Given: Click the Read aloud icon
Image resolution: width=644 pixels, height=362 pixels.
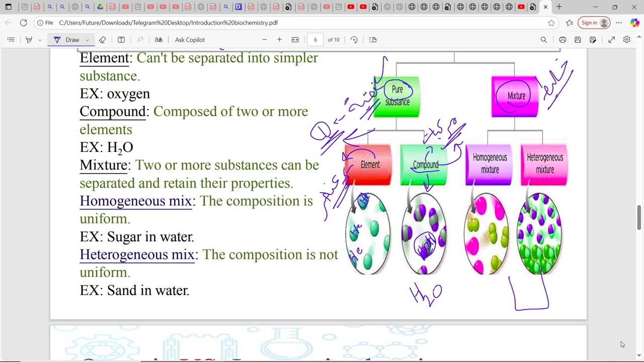Looking at the screenshot, I should click(140, 40).
